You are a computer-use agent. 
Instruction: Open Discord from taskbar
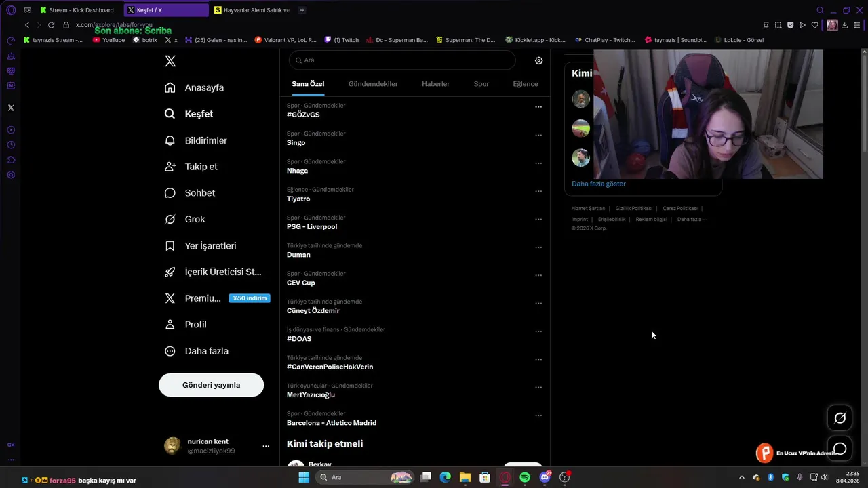pyautogui.click(x=545, y=477)
